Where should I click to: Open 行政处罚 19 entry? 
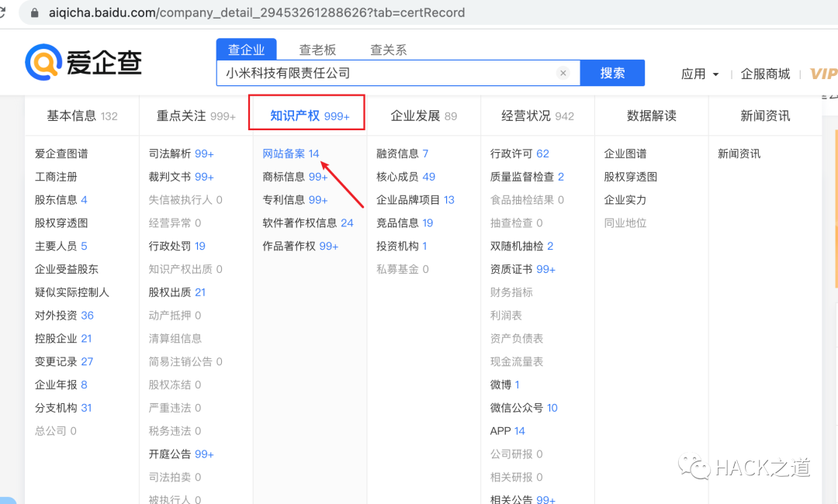point(177,246)
